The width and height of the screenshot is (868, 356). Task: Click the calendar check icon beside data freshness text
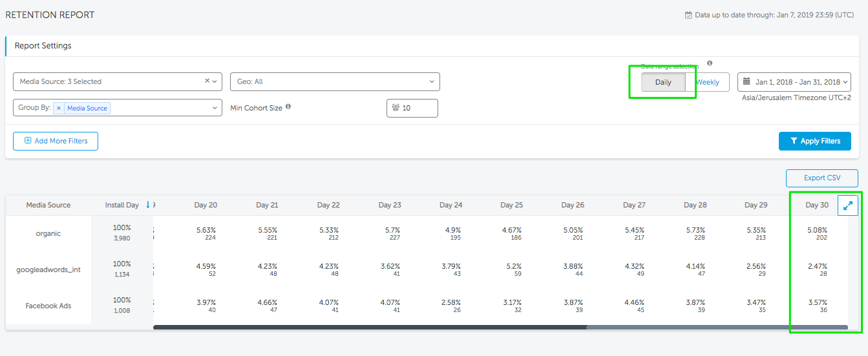[x=688, y=15]
